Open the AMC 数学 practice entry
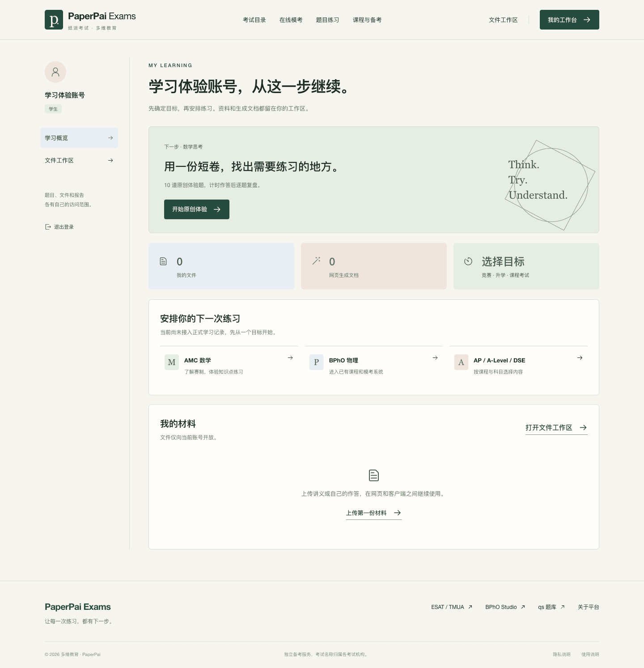The height and width of the screenshot is (668, 644). (229, 366)
